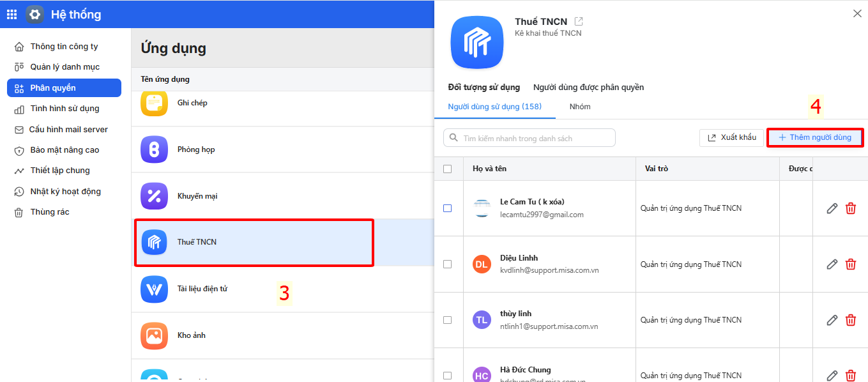This screenshot has height=382, width=868.
Task: Click the large Thuế TNCN panel logo
Action: (477, 42)
